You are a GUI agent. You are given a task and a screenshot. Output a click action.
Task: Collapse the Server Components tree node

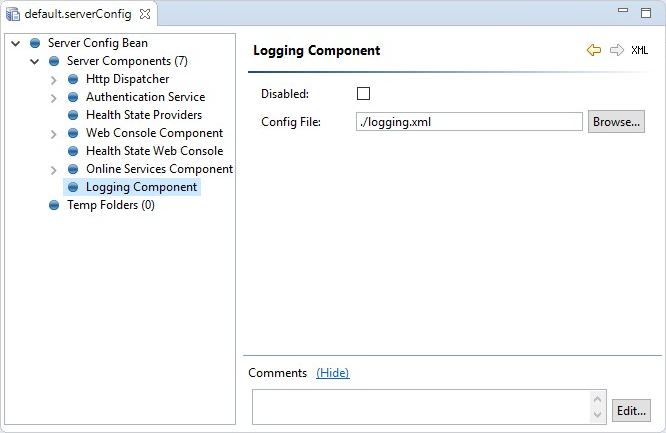[35, 61]
